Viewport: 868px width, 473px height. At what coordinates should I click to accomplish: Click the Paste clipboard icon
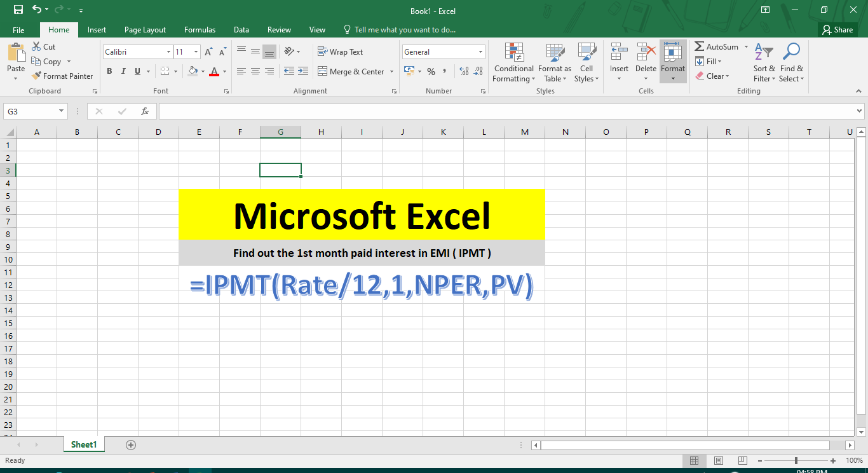[16, 53]
